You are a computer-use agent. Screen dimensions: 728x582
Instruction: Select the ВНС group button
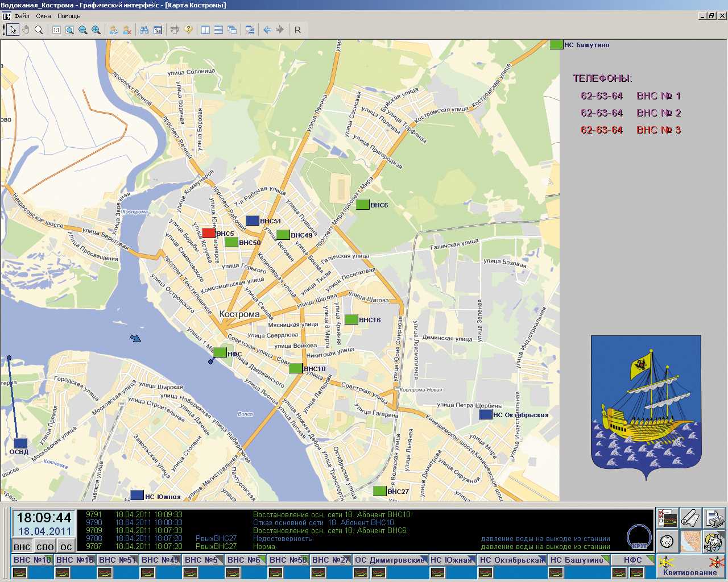(x=22, y=547)
